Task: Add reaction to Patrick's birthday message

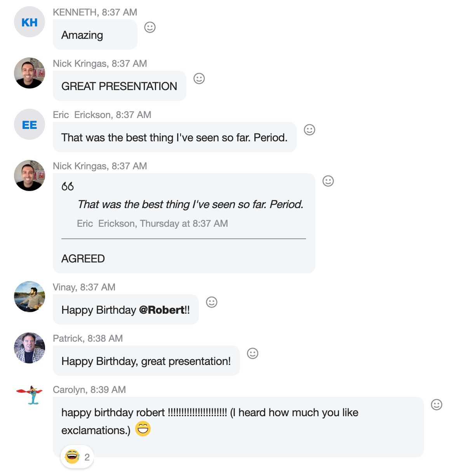Action: (253, 353)
